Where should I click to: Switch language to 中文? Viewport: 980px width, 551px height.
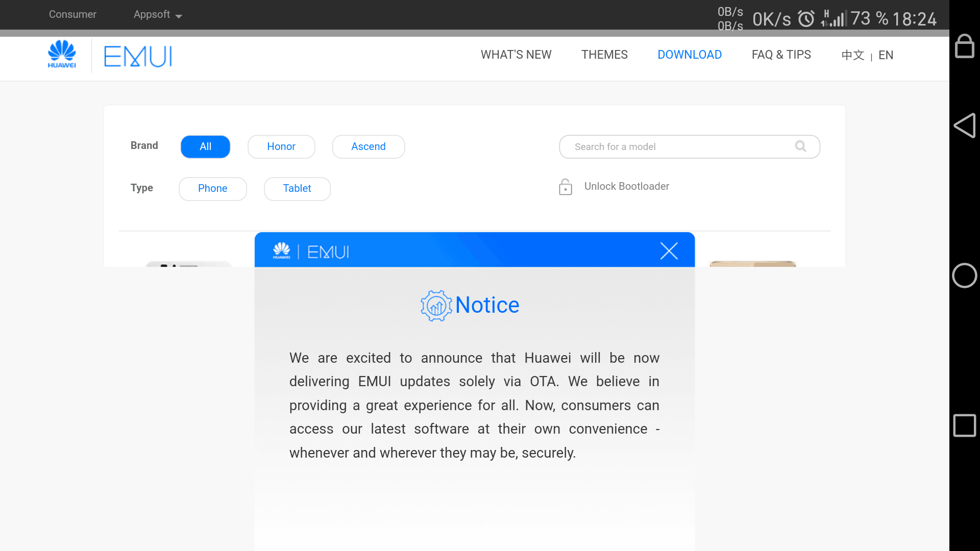853,55
